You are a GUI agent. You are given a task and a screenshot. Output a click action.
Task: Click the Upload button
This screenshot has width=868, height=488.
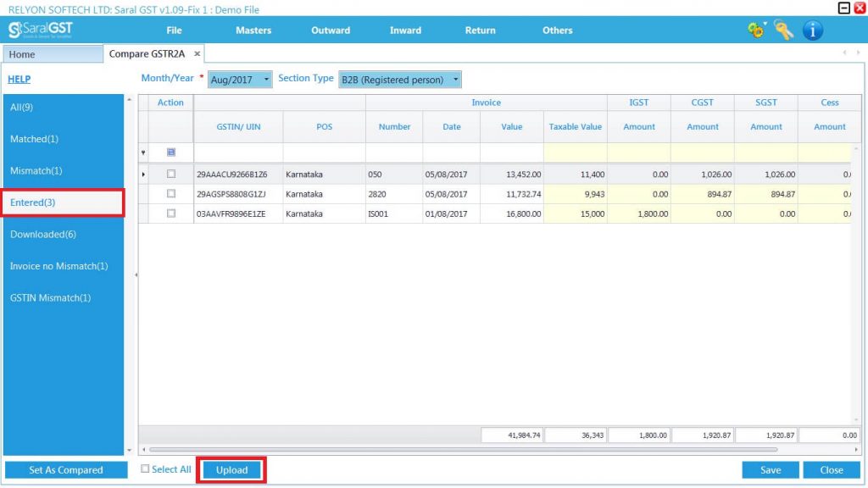point(231,469)
